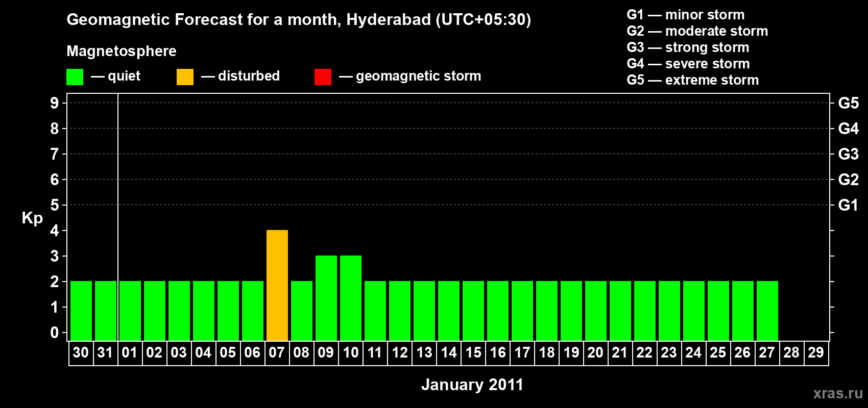Screen dimensions: 868x408
Task: Click the date cell labeled 30
Action: 81,353
